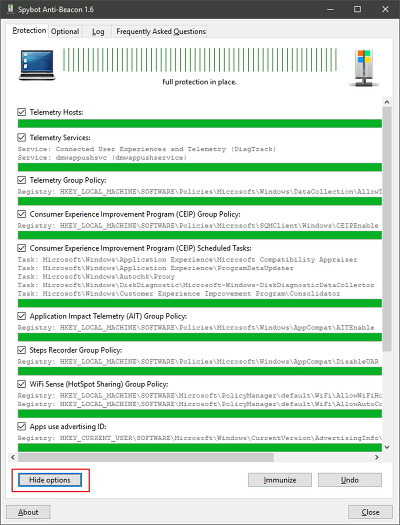Click the Hide options button
400x525 pixels.
click(50, 480)
